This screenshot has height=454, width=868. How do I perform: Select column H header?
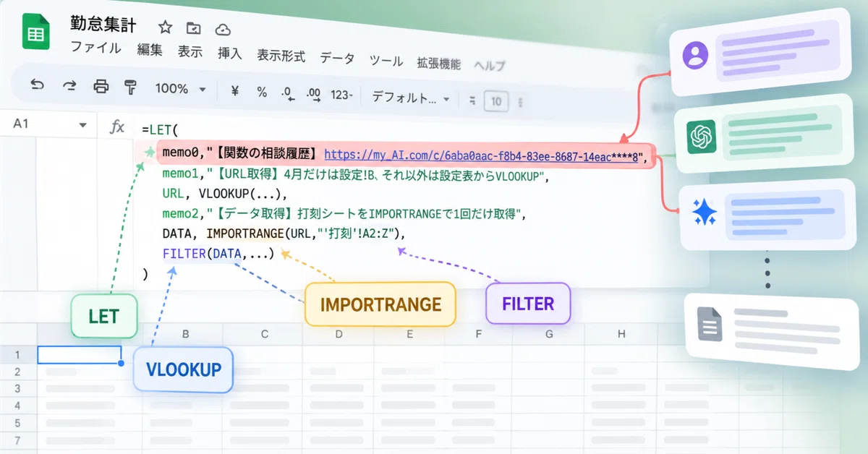621,334
